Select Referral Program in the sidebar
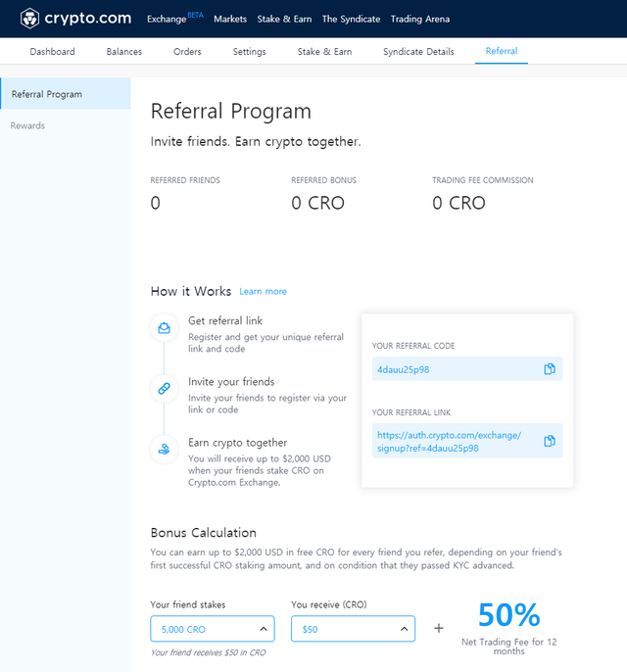 pos(66,94)
